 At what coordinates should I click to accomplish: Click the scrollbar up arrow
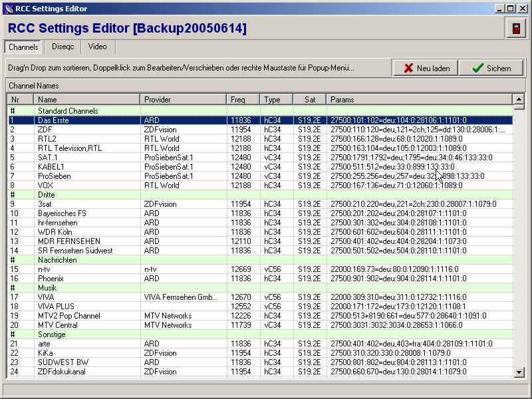coord(519,99)
